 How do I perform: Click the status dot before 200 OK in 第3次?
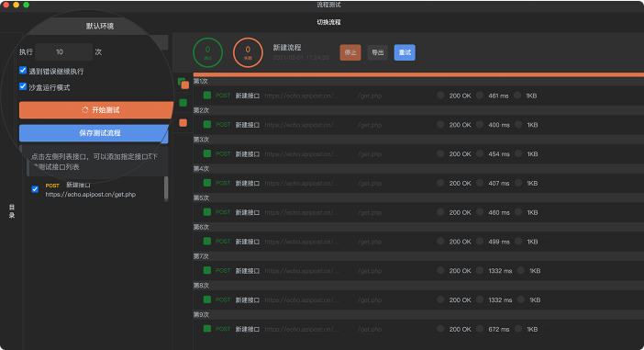click(x=440, y=153)
